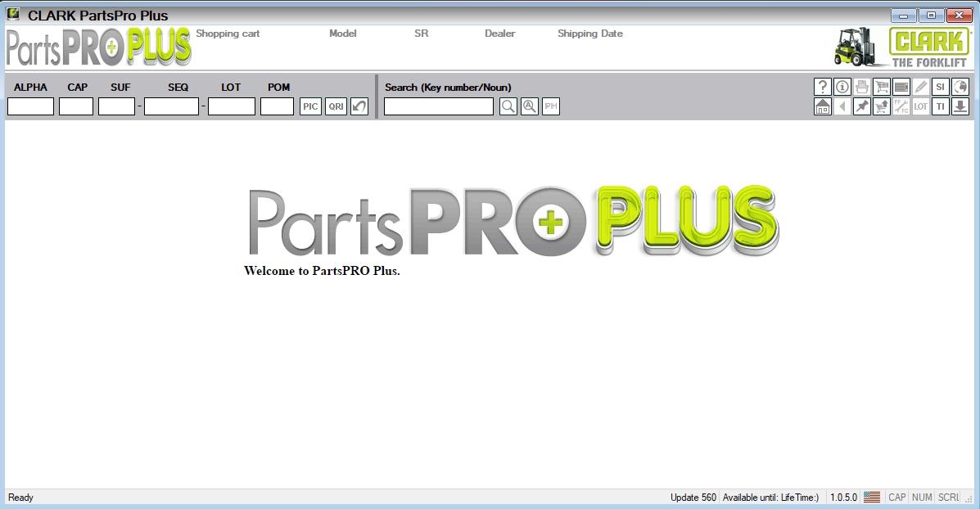The image size is (980, 509).
Task: Click the 'Ready' status text
Action: [20, 497]
